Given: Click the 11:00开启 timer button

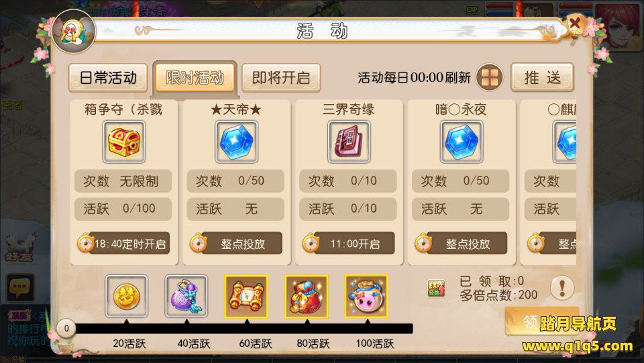Looking at the screenshot, I should (349, 244).
